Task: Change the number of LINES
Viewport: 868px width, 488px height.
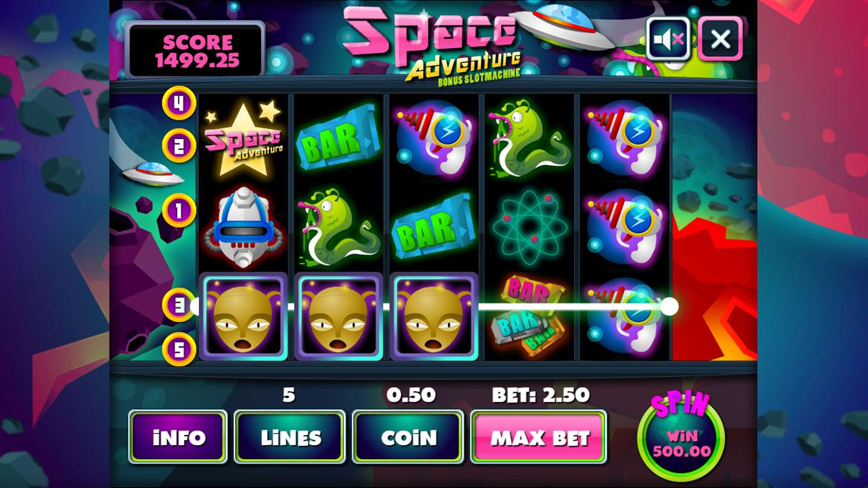Action: [290, 437]
